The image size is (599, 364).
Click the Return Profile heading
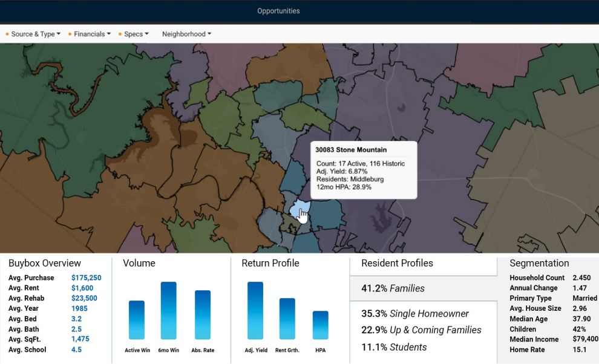[270, 263]
